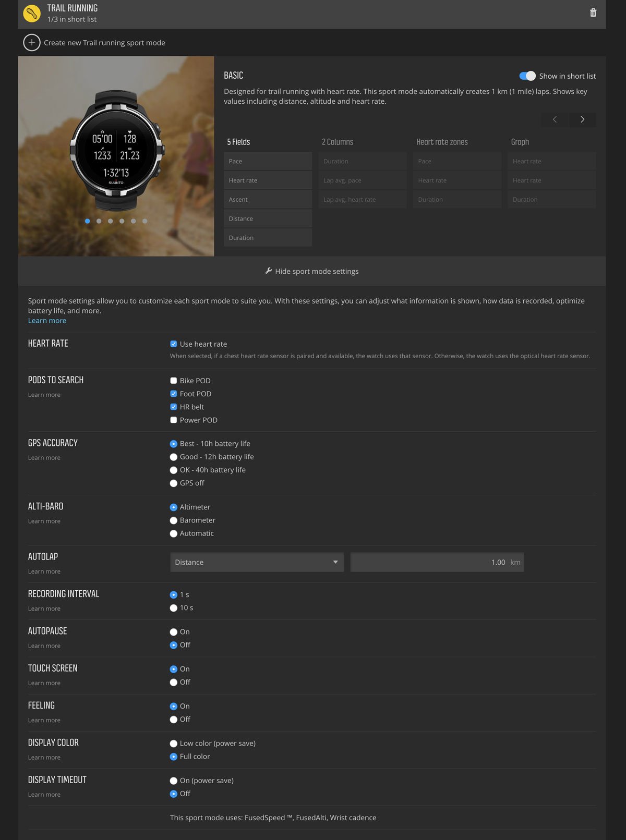Click the wrench icon beside Hide settings

coord(269,271)
